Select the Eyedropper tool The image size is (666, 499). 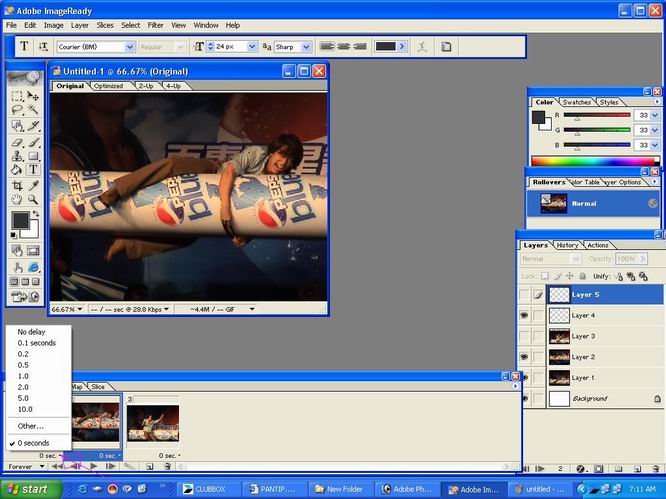33,185
